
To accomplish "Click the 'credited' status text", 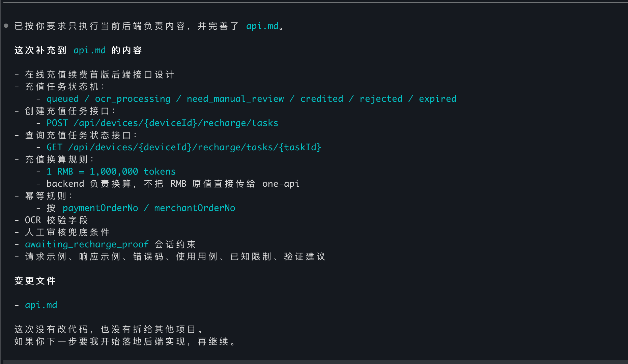I will click(322, 99).
